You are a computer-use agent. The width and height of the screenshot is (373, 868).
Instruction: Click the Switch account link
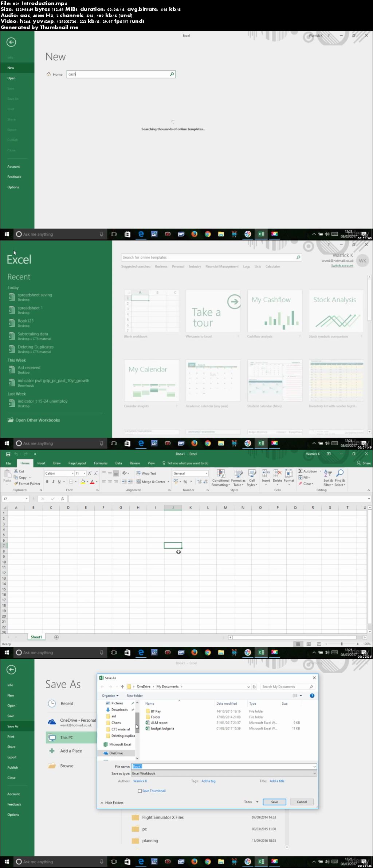coord(342,266)
